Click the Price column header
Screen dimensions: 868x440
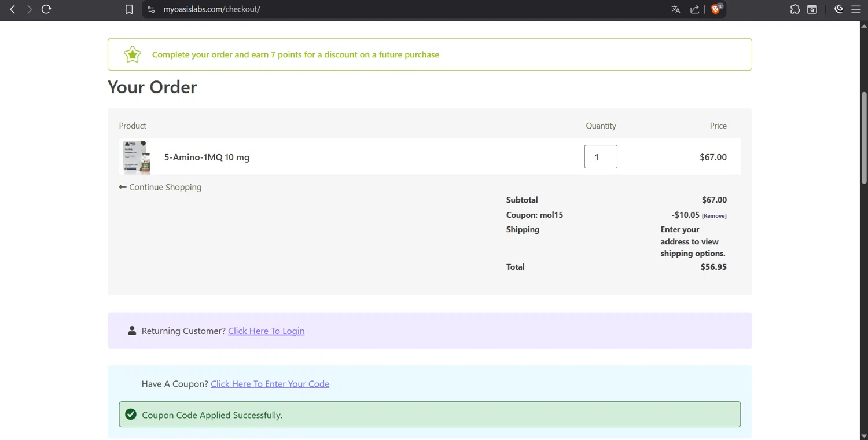[718, 126]
